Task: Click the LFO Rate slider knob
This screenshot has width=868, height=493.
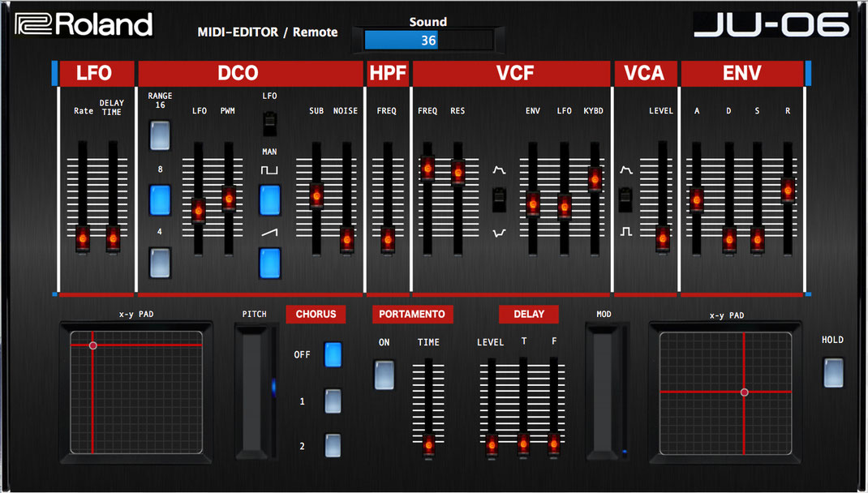Action: tap(83, 239)
